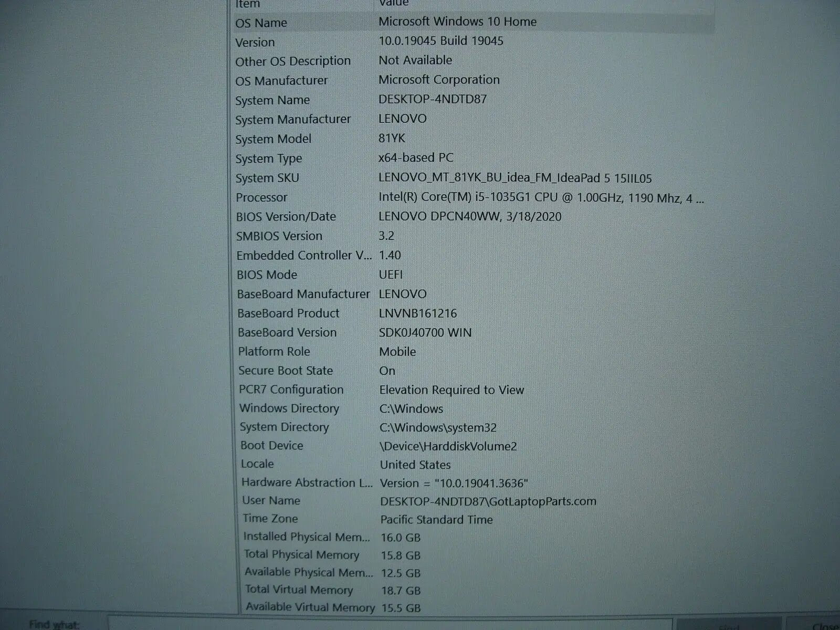The width and height of the screenshot is (840, 630).
Task: Select the System Manufacturer row
Action: pyautogui.click(x=472, y=119)
